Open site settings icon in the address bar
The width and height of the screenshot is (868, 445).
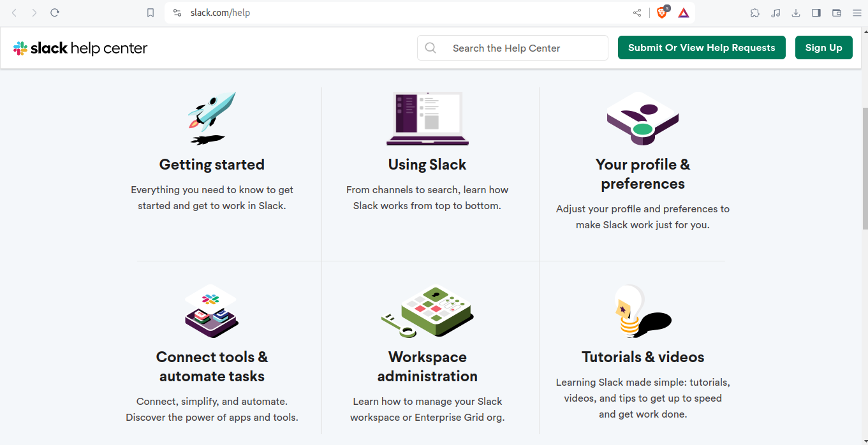(177, 13)
